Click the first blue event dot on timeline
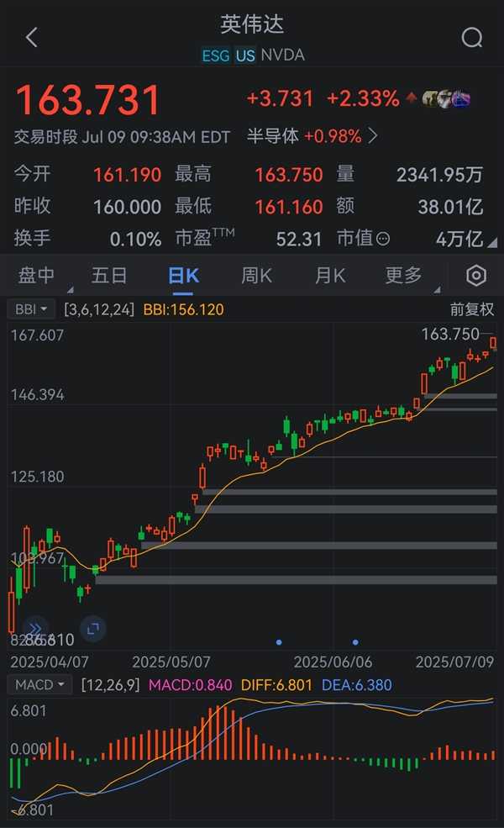Screen dimensions: 504x828 tap(279, 642)
